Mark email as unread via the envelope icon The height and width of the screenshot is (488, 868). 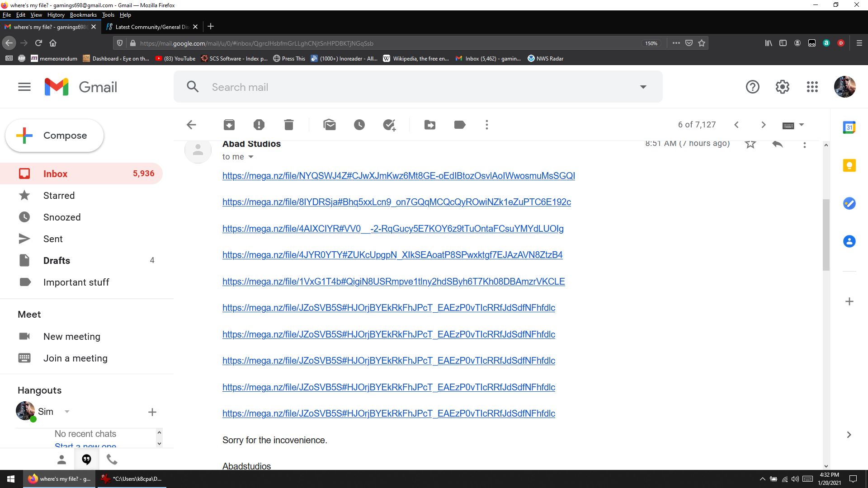[330, 125]
